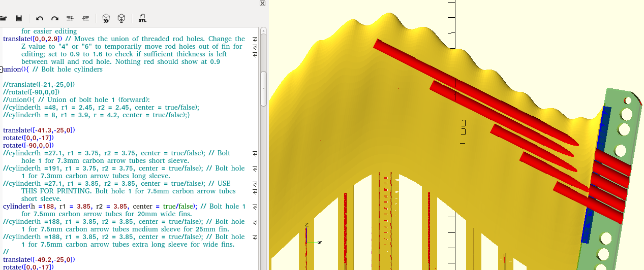This screenshot has width=644, height=270.
Task: Open a file with the folder icon
Action: coord(3,18)
